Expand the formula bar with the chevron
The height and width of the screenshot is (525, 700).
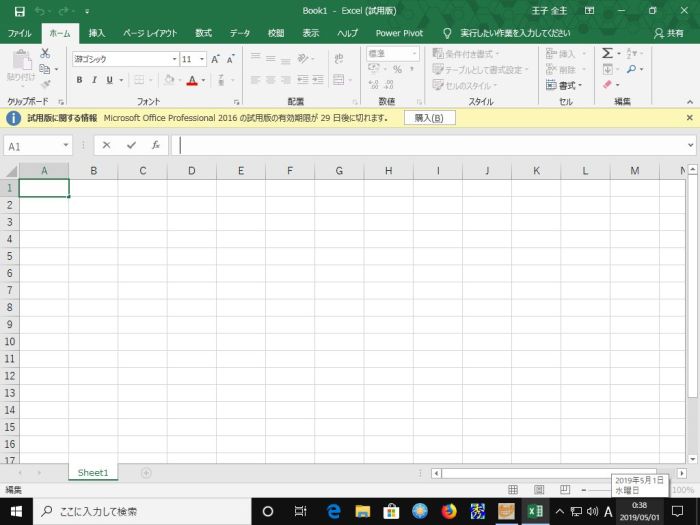(690, 146)
